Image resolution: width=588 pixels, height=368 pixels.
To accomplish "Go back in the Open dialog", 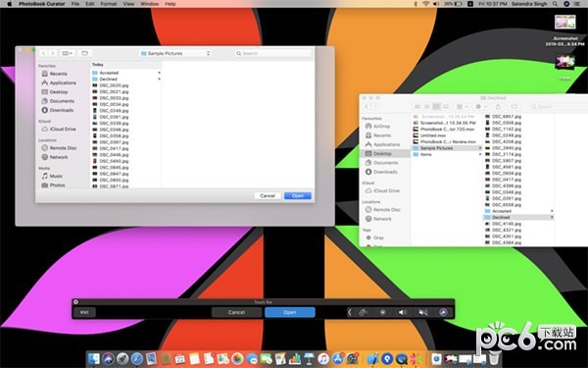I will coord(43,53).
